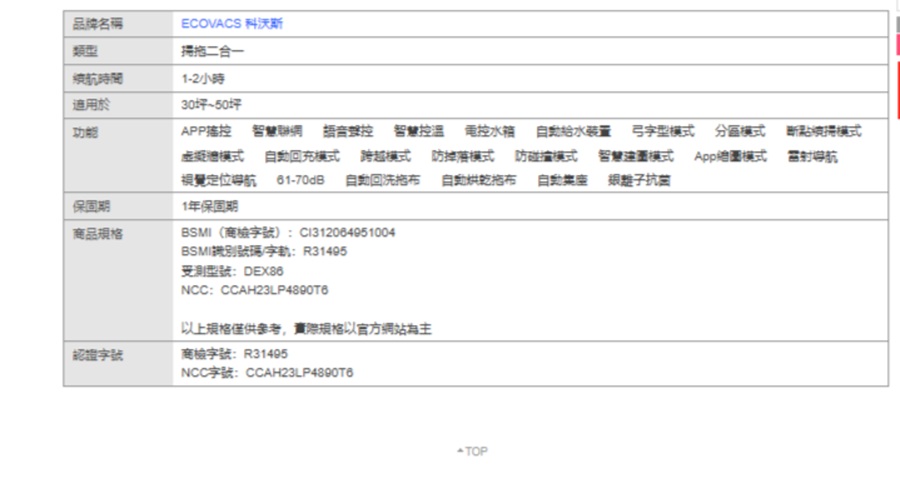Select the 61-70dB noise level text
The height and width of the screenshot is (478, 900).
pos(300,180)
